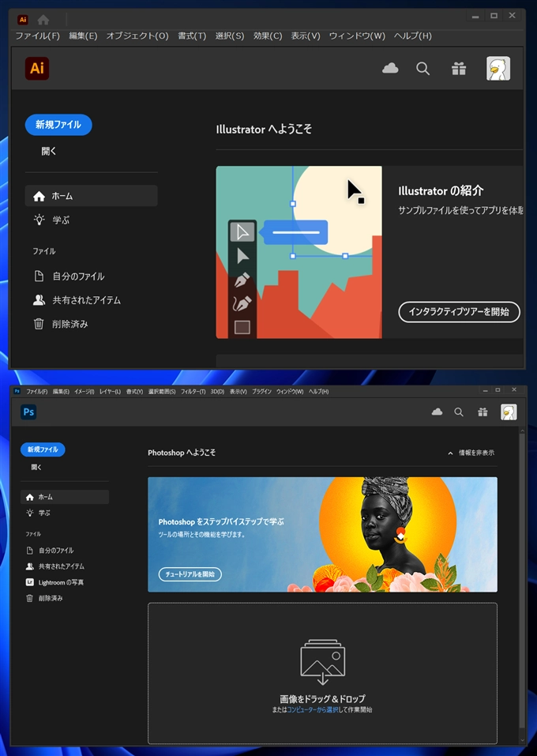This screenshot has height=756, width=537.
Task: Open ウィンドウ(W) menu in Illustrator
Action: (357, 36)
